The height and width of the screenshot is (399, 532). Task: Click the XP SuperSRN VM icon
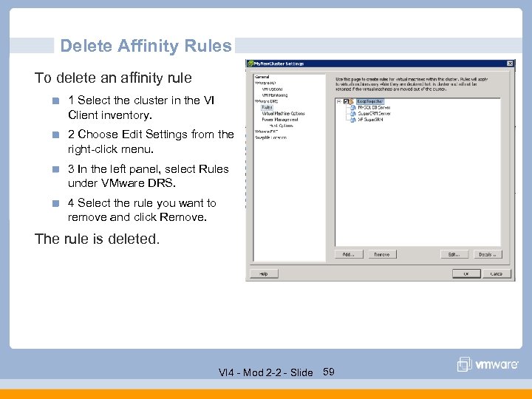tap(353, 120)
